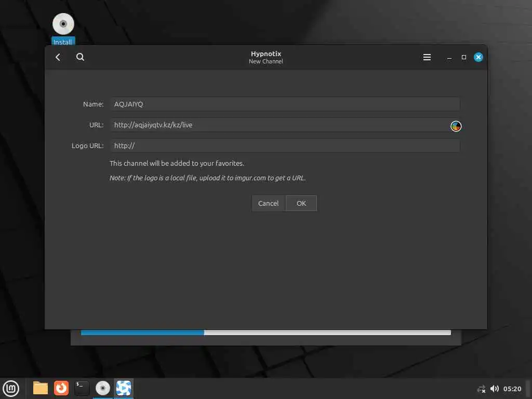
Task: Click the imgur.com note text
Action: [208, 178]
